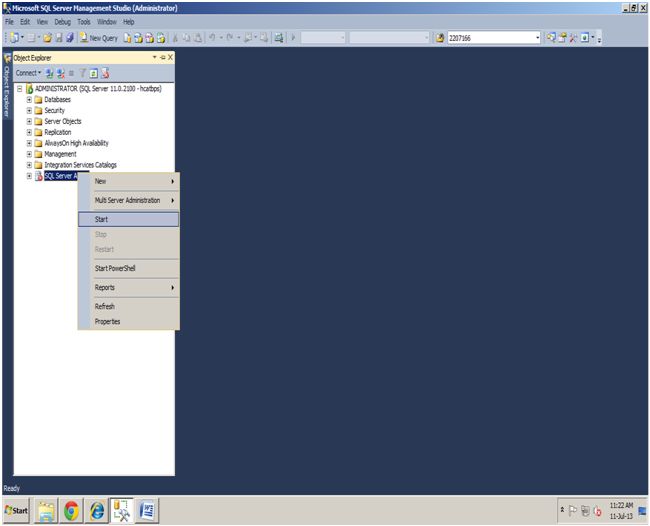Expand the Integration Services Catalogs node
Screen dimensions: 650x526
click(29, 165)
